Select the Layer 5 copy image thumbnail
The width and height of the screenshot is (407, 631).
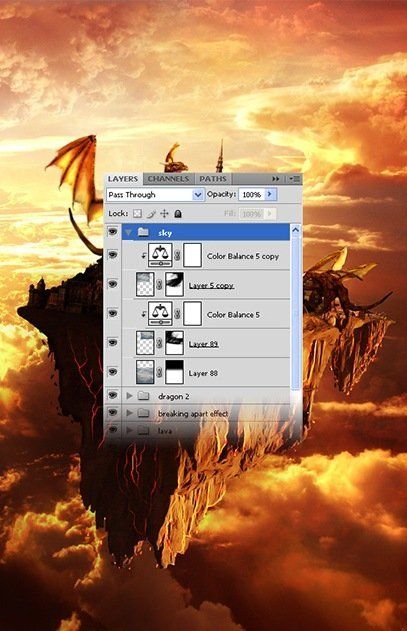(x=145, y=284)
